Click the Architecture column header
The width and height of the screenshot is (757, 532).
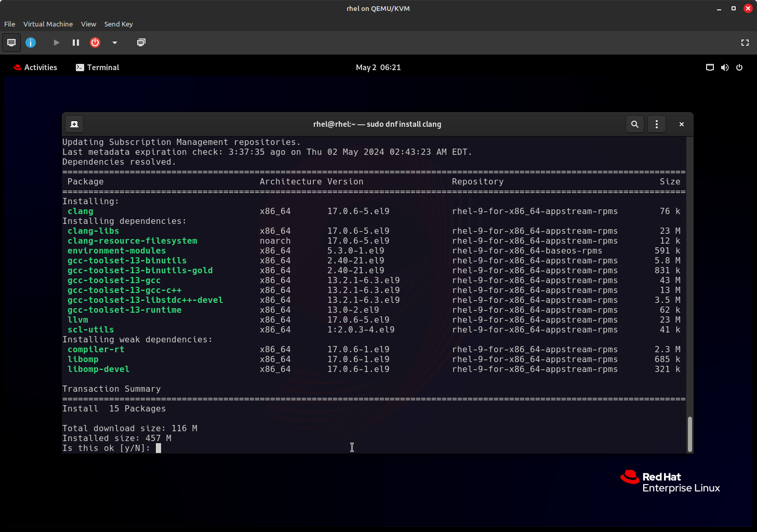(291, 182)
